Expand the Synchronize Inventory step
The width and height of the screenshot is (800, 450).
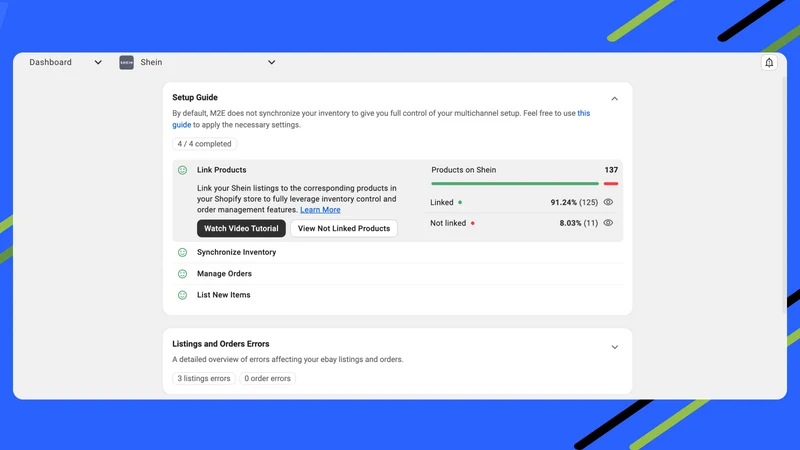[x=397, y=252]
